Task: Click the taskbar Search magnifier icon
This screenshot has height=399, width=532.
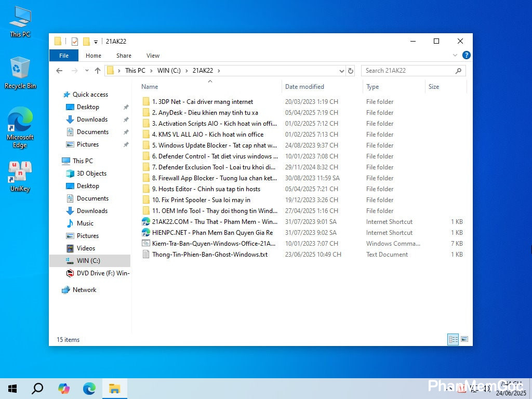Action: 37,388
